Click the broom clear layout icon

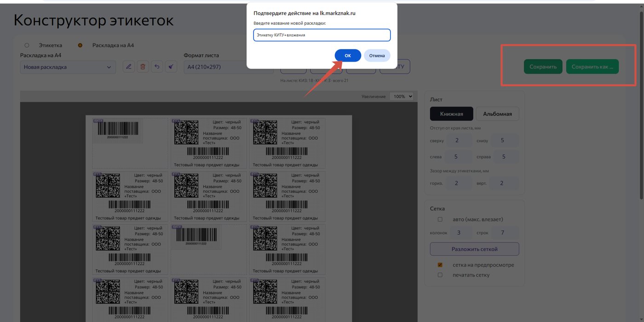tap(171, 67)
